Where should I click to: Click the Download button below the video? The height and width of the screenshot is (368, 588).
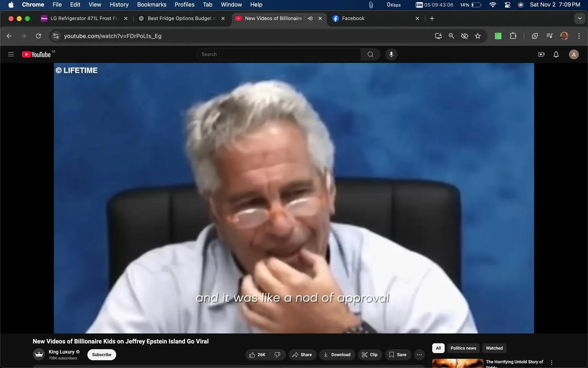[x=337, y=355]
